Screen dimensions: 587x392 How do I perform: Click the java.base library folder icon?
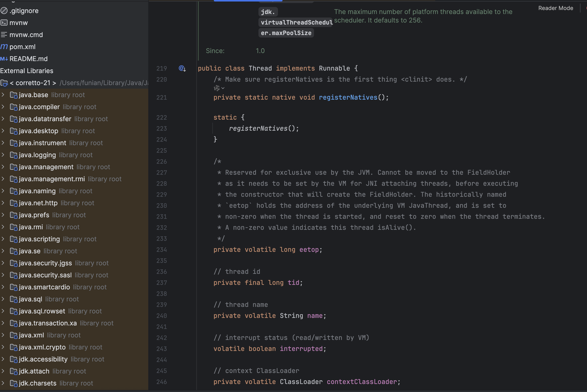13,95
